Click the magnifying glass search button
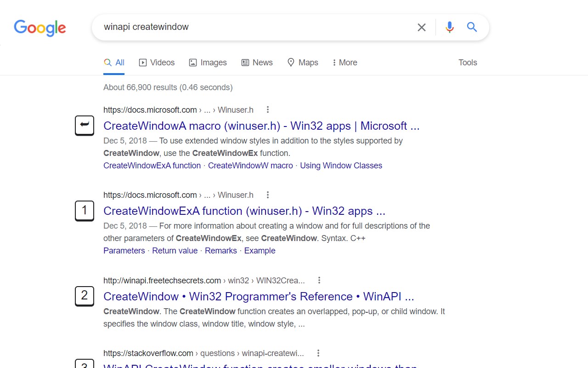Viewport: 588px width, 368px height. tap(472, 27)
